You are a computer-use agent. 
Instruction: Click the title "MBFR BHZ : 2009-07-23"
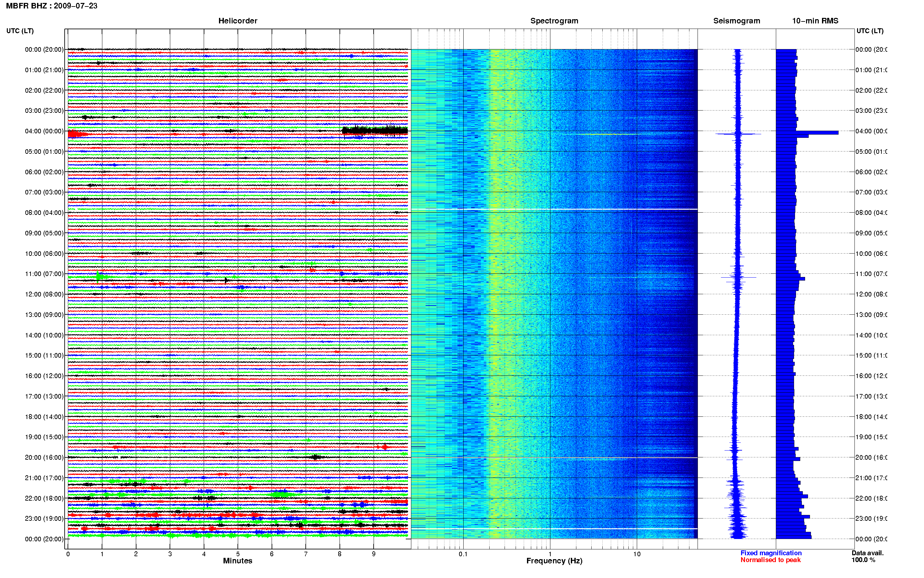[x=52, y=6]
